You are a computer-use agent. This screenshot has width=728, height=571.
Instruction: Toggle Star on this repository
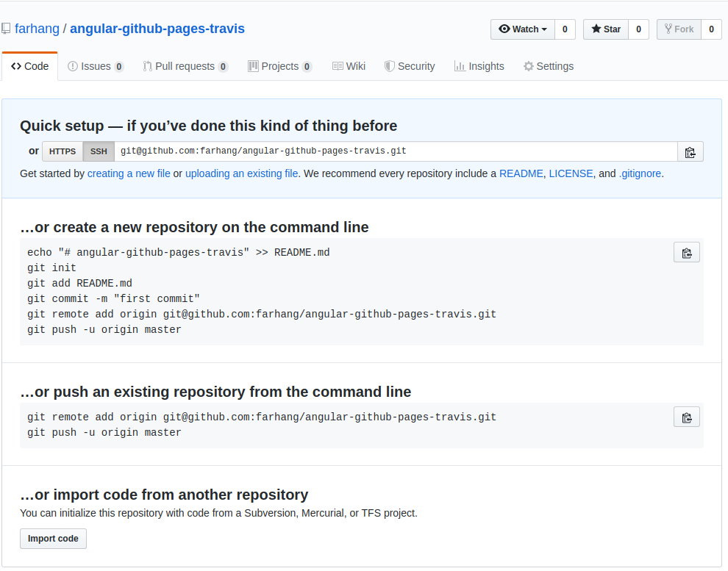click(x=605, y=29)
